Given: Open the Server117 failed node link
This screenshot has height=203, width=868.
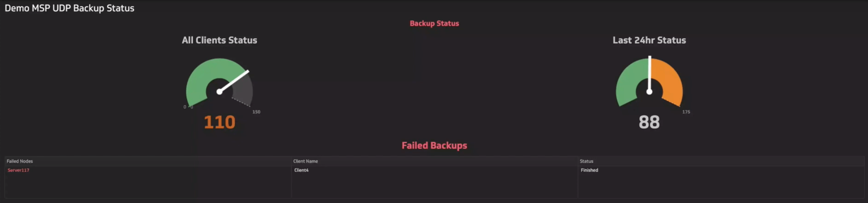Looking at the screenshot, I should coord(19,170).
